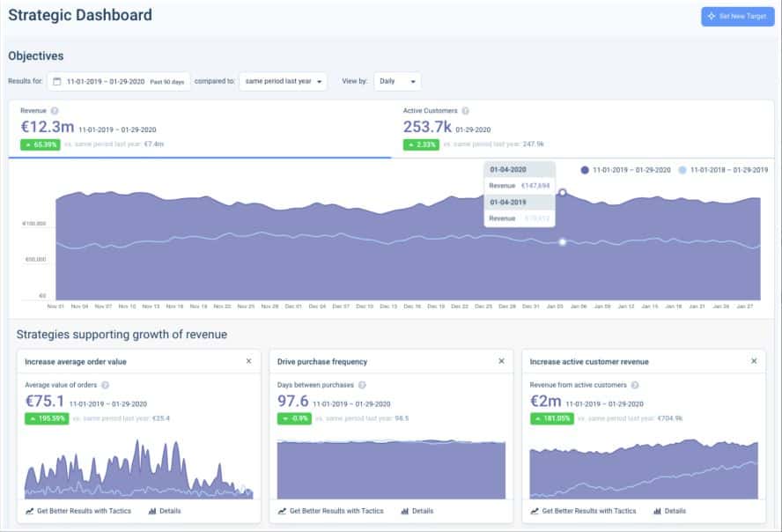The width and height of the screenshot is (782, 532).
Task: Open Get Better Results with Tactics under active customer revenue
Action: pyautogui.click(x=583, y=511)
